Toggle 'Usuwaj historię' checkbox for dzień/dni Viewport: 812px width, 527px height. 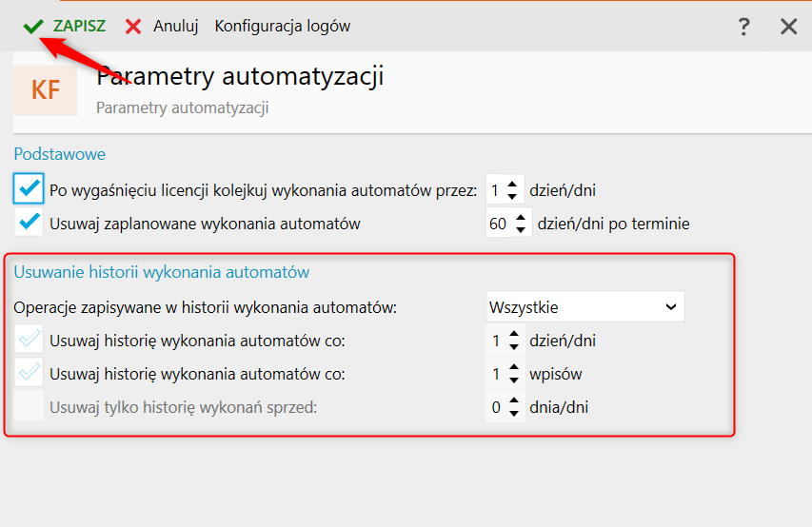[30, 340]
